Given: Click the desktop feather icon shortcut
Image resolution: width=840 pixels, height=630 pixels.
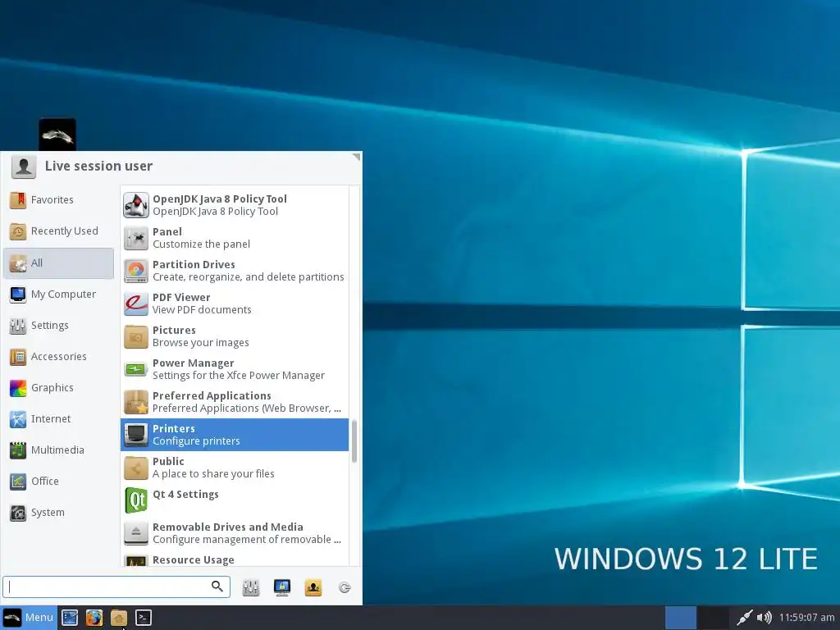Looking at the screenshot, I should [x=57, y=135].
